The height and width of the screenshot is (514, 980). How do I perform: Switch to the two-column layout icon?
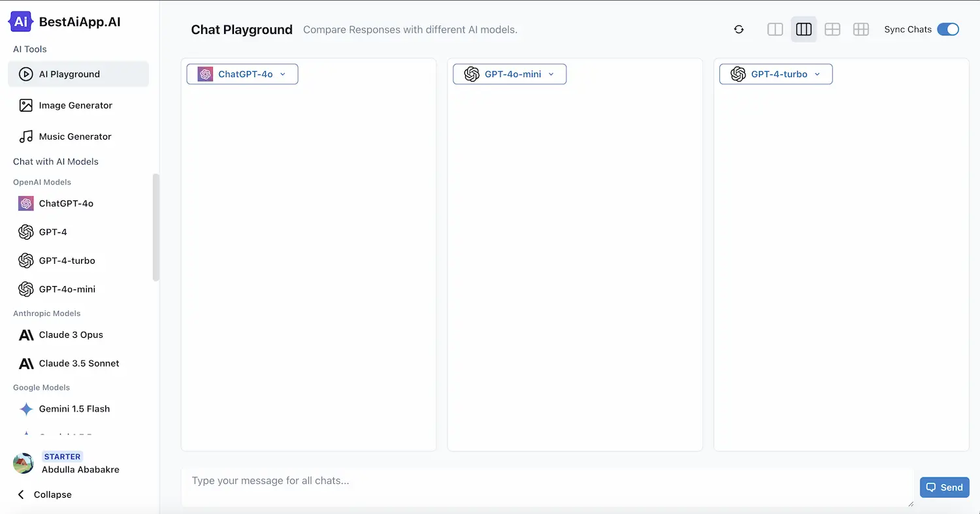(x=775, y=29)
